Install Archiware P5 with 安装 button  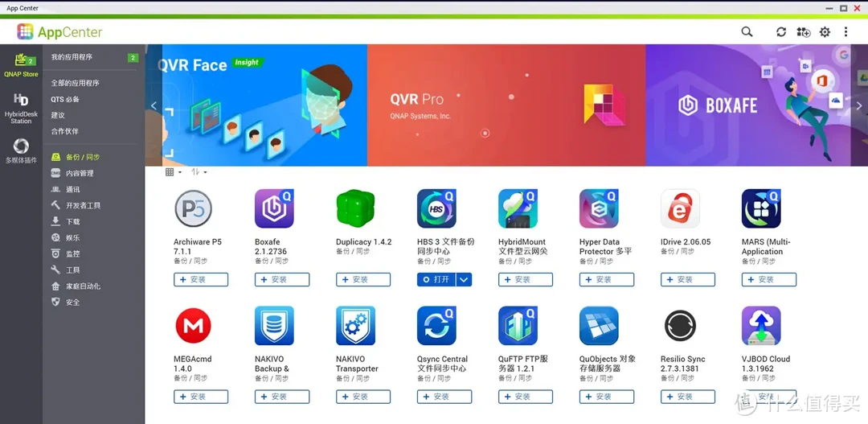point(201,279)
